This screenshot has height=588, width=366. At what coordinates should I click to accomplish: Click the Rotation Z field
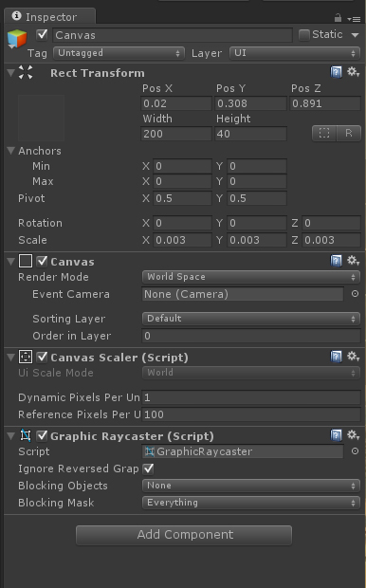pos(332,223)
